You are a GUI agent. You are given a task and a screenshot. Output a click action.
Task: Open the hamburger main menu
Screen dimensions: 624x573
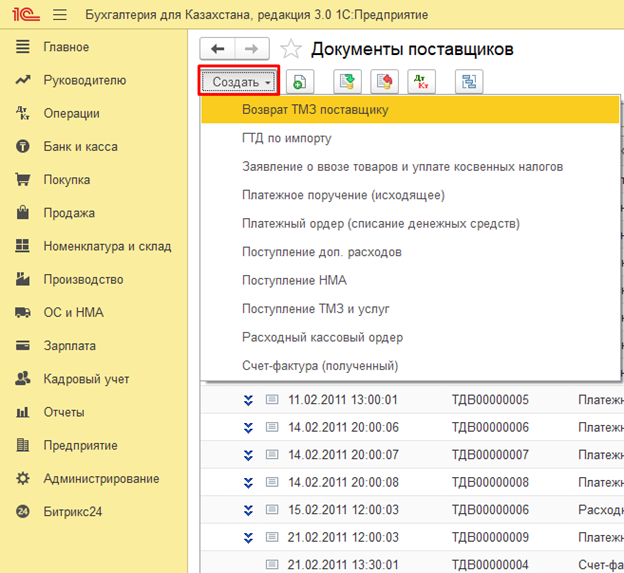(59, 16)
